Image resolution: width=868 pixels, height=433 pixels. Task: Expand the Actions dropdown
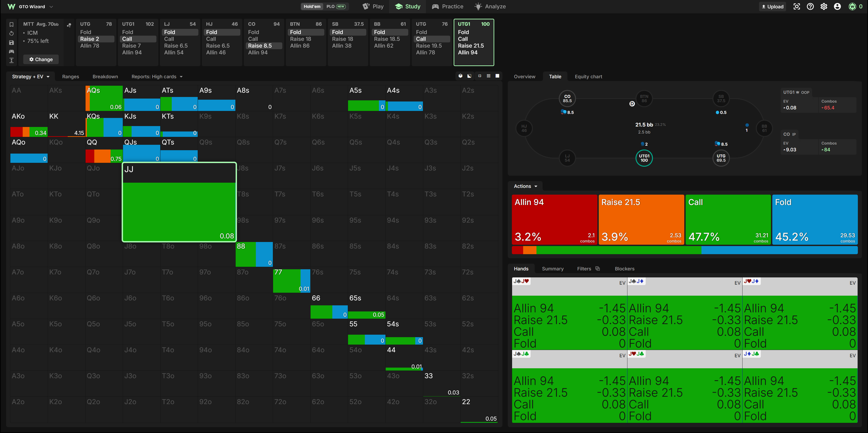click(525, 186)
